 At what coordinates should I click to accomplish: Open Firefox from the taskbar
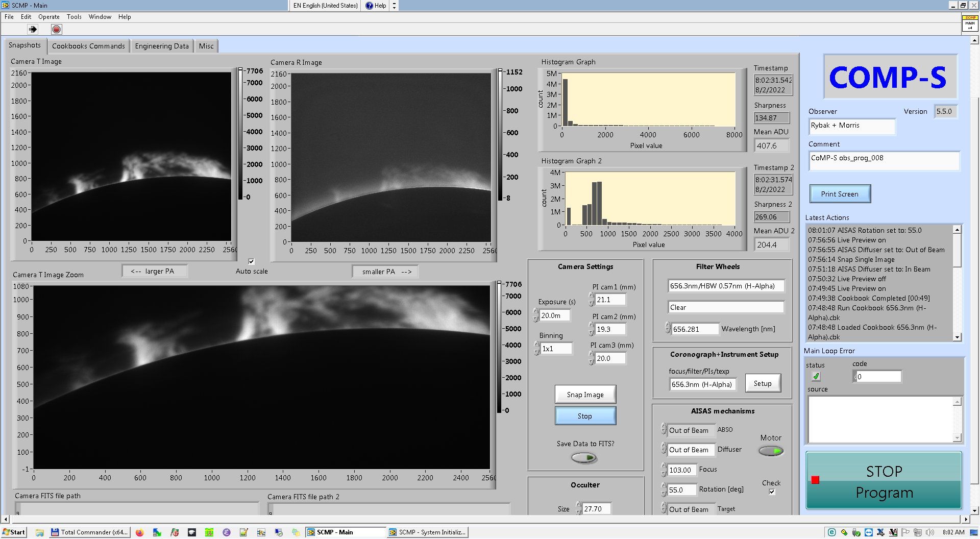(139, 532)
